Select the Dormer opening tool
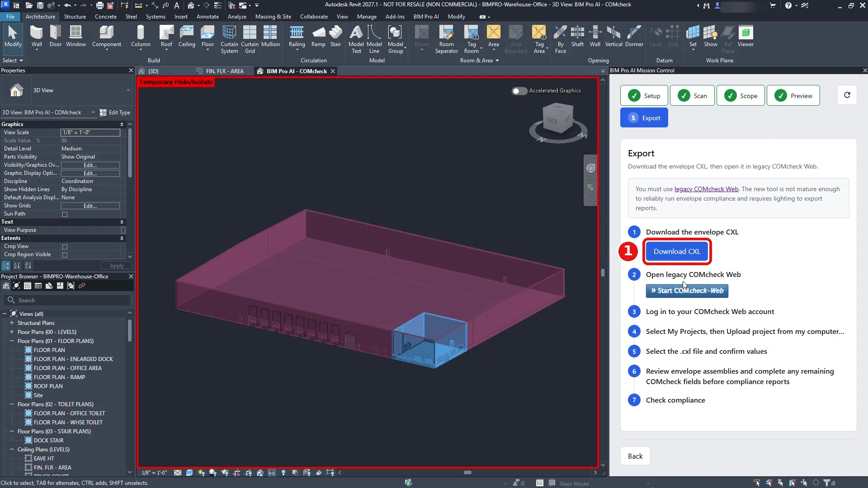 (634, 36)
